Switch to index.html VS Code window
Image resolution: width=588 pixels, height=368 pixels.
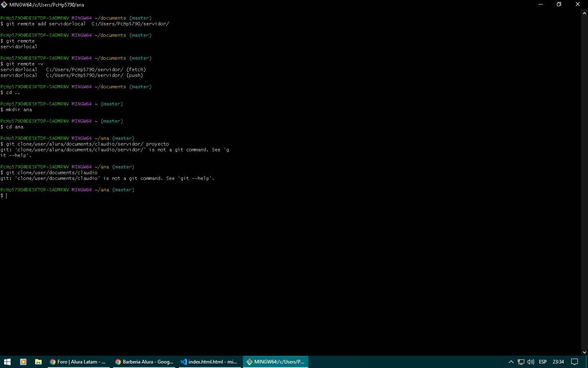pos(209,362)
